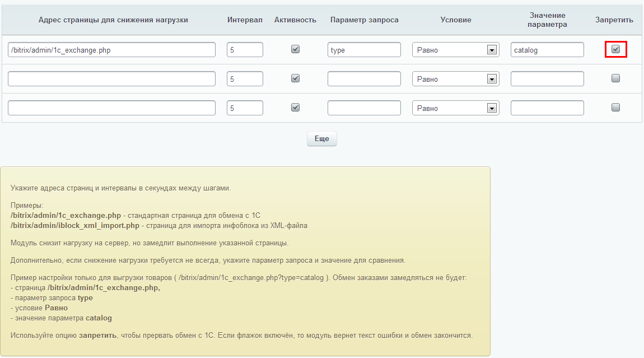The height and width of the screenshot is (358, 644).
Task: Click request parameter field containing type
Action: (364, 50)
